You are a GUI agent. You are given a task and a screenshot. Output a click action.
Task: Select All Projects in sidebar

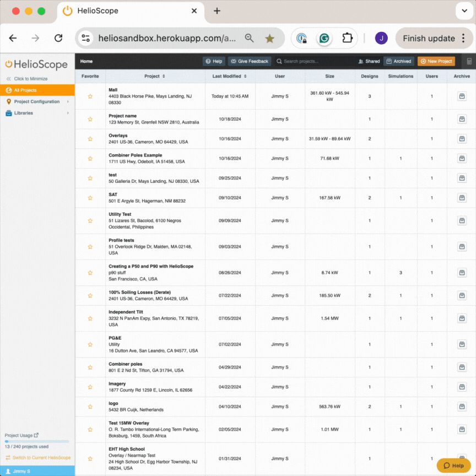pos(37,90)
